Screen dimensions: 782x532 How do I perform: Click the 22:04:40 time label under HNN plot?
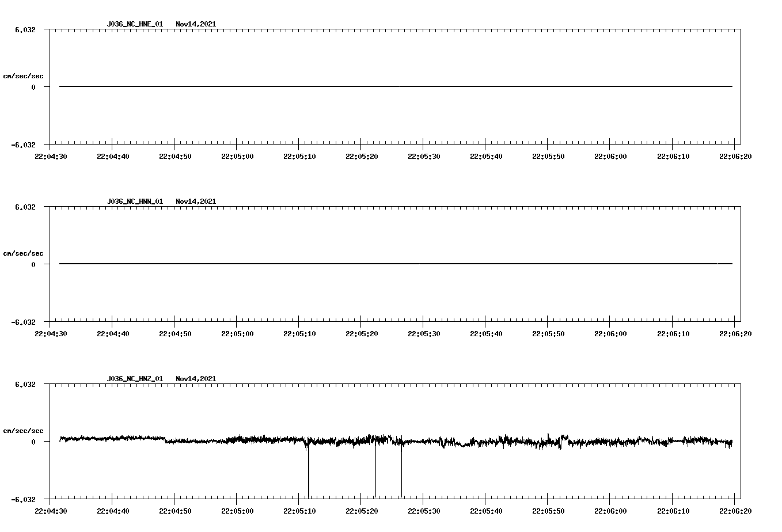(113, 333)
